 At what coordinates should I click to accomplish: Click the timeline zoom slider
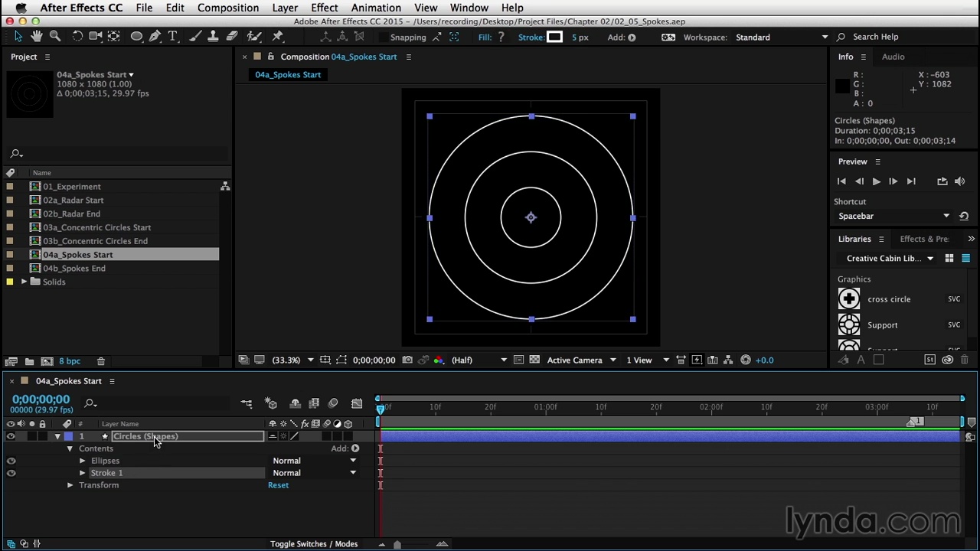(x=397, y=544)
